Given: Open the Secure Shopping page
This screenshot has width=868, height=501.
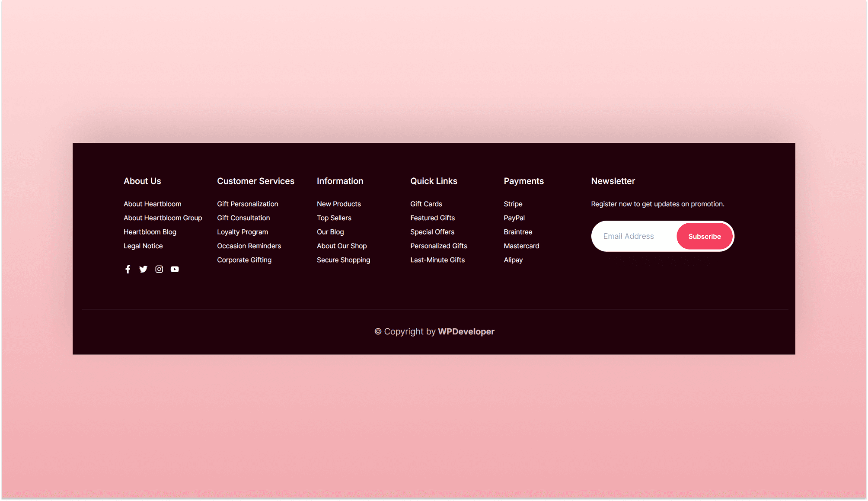Looking at the screenshot, I should [343, 260].
